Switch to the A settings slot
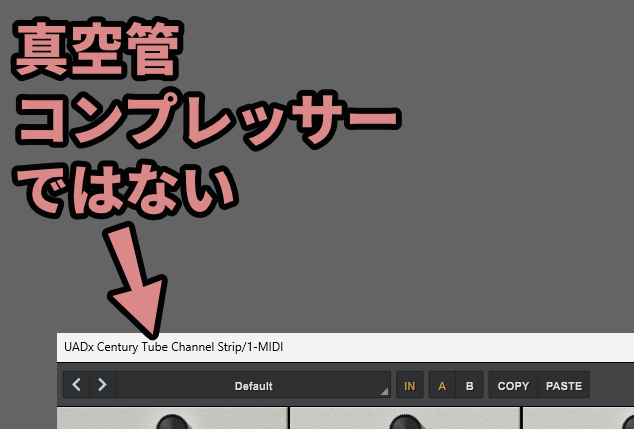634x429 pixels. [x=442, y=385]
